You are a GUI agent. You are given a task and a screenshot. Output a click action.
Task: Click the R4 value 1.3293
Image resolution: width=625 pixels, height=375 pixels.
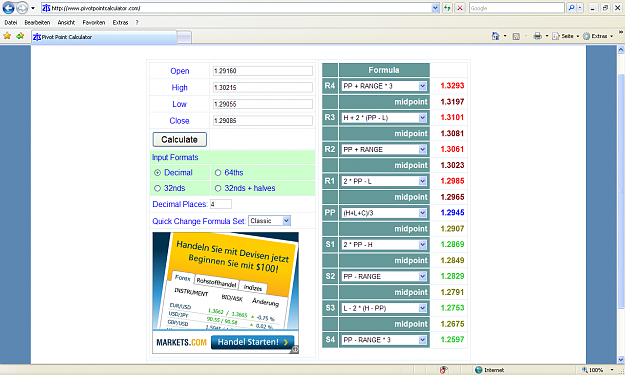[452, 86]
